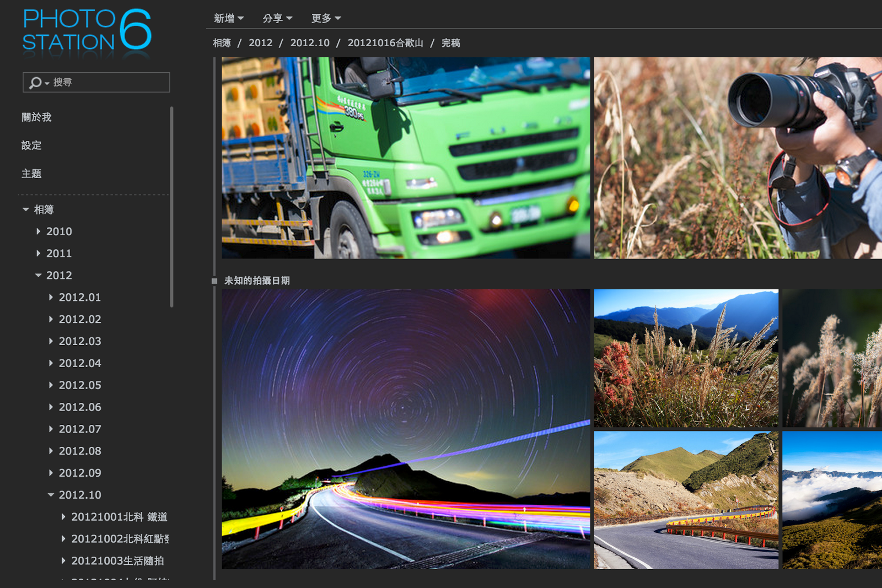
Task: Select the 2012.05 folder
Action: (80, 385)
